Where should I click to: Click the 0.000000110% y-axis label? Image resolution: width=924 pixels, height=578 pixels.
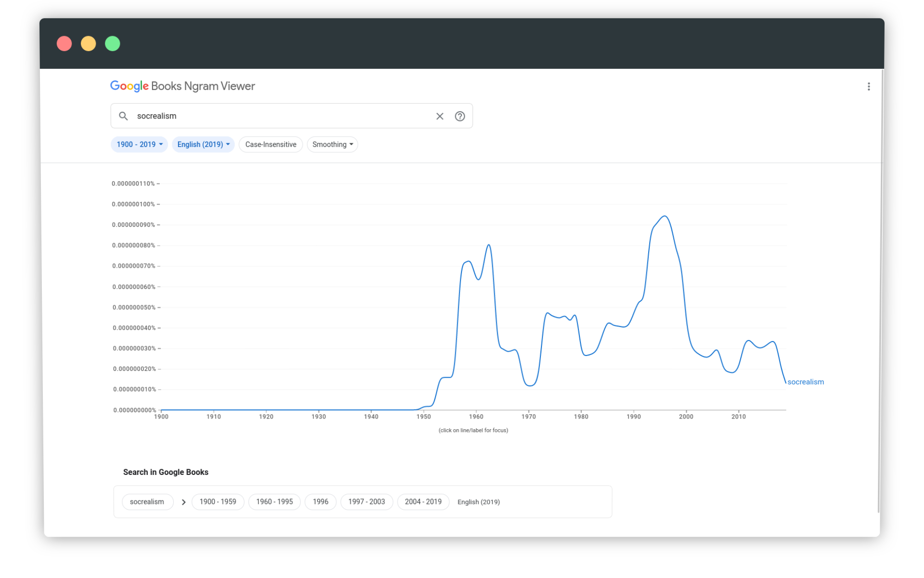click(133, 184)
